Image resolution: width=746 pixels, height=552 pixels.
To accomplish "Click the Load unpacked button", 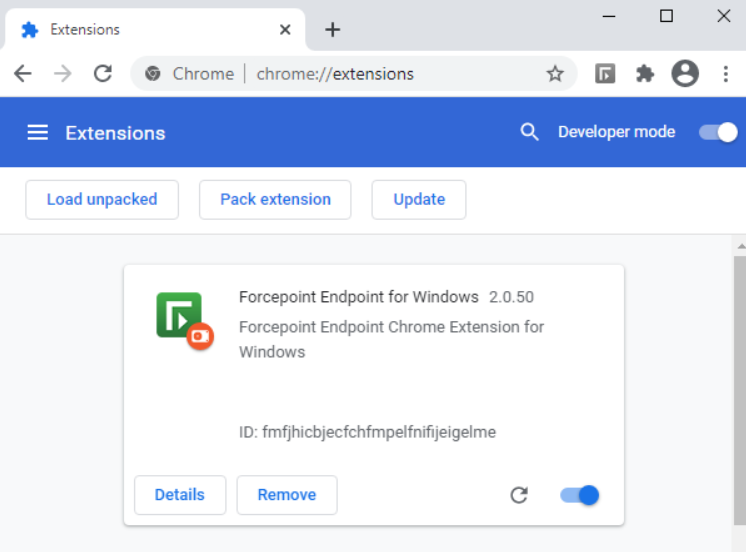I will click(102, 199).
